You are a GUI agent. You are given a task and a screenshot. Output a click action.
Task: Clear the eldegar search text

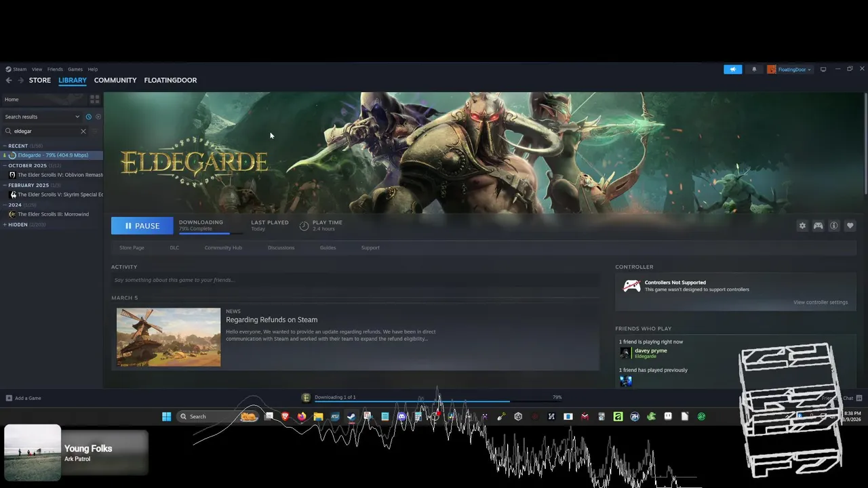point(83,131)
